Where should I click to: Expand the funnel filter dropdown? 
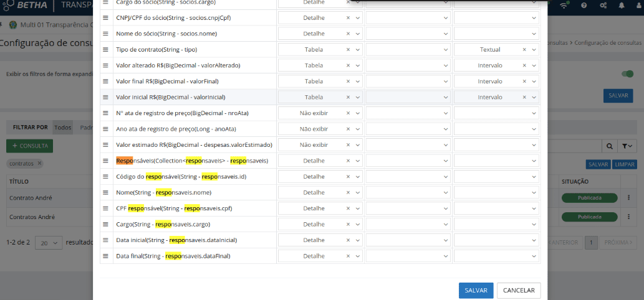point(628,146)
